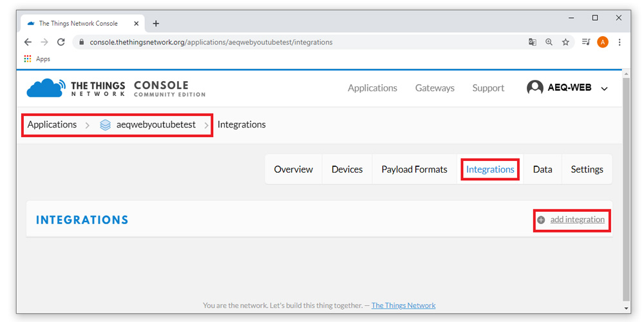644x322 pixels.
Task: Open a new browser tab with plus
Action: click(x=156, y=23)
